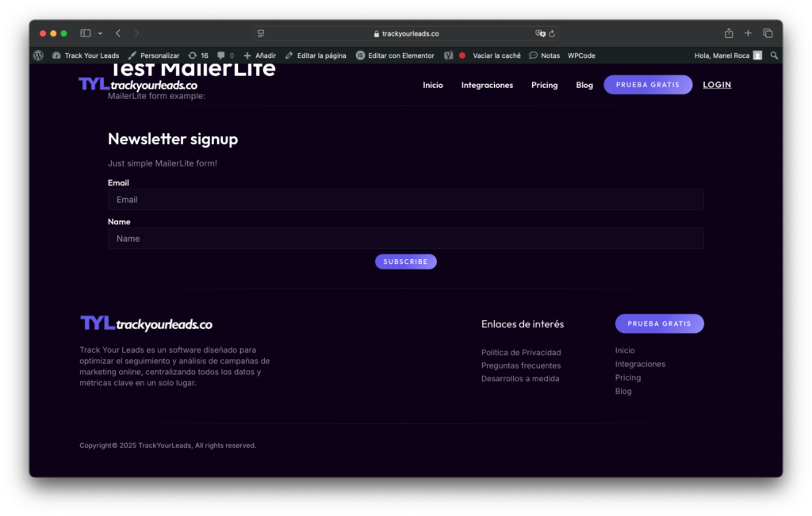Click the translate page icon in address bar
The width and height of the screenshot is (812, 516).
[x=540, y=33]
